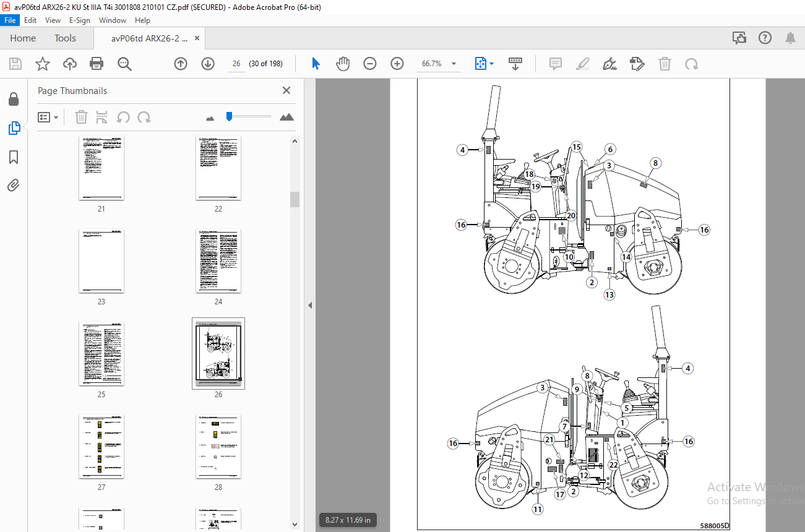Delete pages using thumbnails panel trash icon
The height and width of the screenshot is (532, 805).
(81, 117)
